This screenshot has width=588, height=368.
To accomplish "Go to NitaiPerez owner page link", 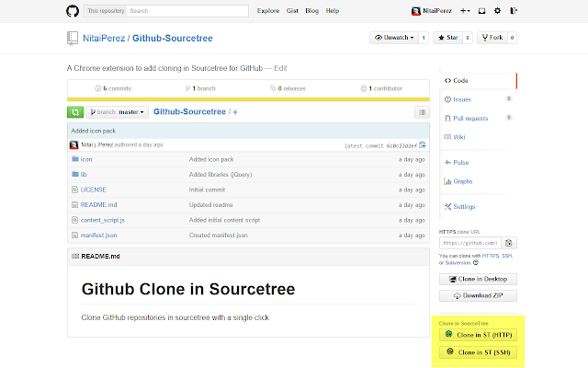I will tap(104, 39).
